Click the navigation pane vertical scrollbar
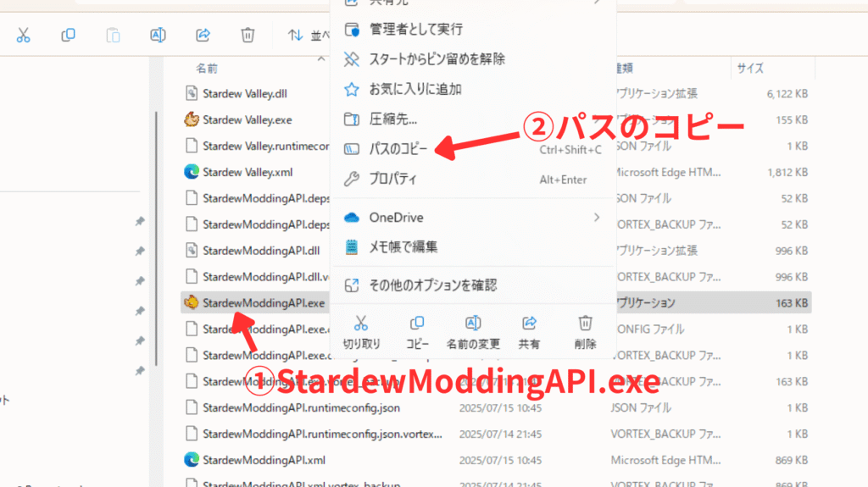This screenshot has height=487, width=868. point(157,238)
